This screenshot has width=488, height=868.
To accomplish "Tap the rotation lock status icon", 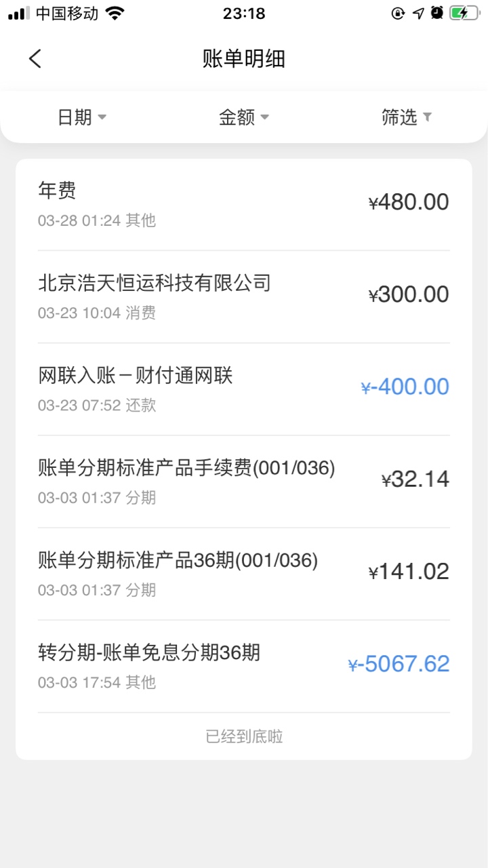I will click(399, 13).
